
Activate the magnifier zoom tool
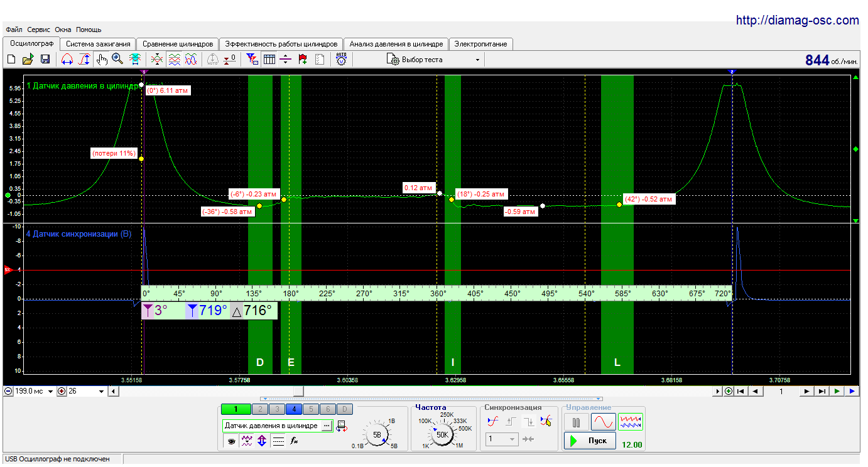tap(117, 59)
